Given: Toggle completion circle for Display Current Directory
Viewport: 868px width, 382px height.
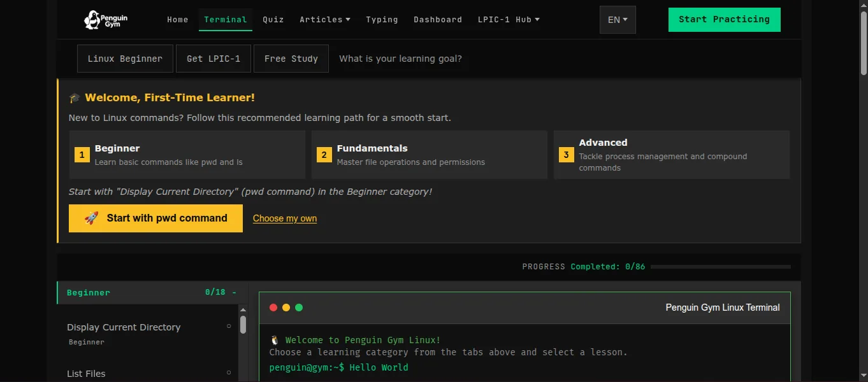Looking at the screenshot, I should coord(229,327).
